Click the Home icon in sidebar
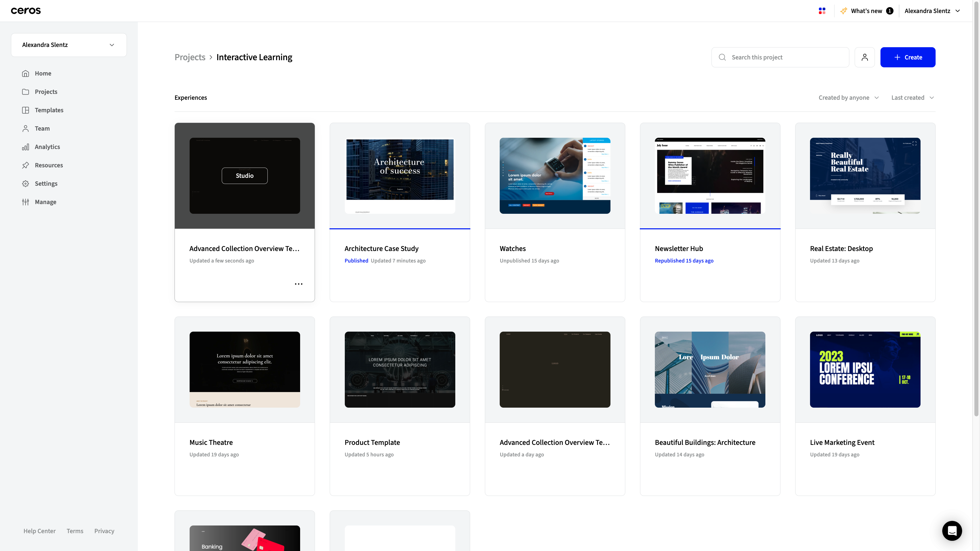Screen dimensions: 980x551 [26, 73]
